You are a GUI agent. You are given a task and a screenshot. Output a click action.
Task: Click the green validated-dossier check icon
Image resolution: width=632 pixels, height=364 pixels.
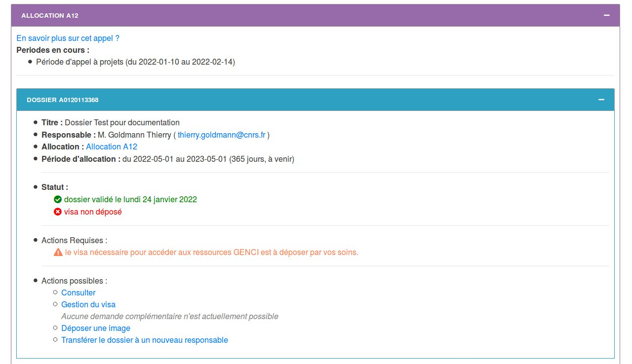pyautogui.click(x=57, y=199)
